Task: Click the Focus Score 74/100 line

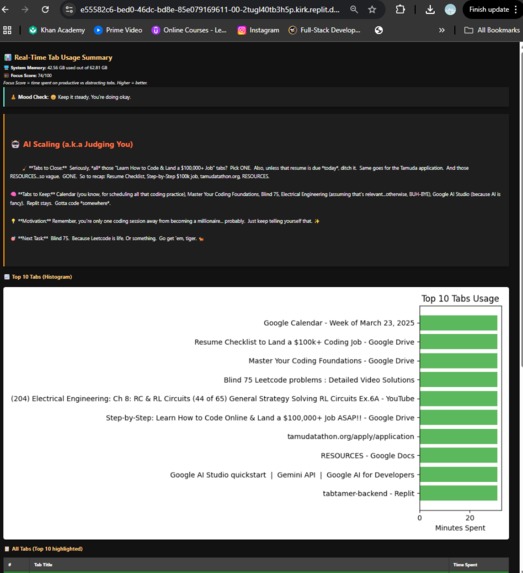Action: 28,76
